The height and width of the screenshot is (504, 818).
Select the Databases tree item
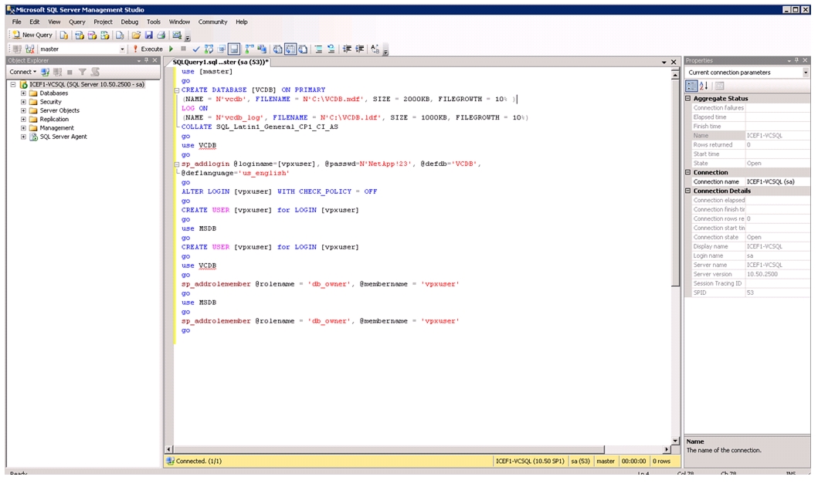point(54,93)
